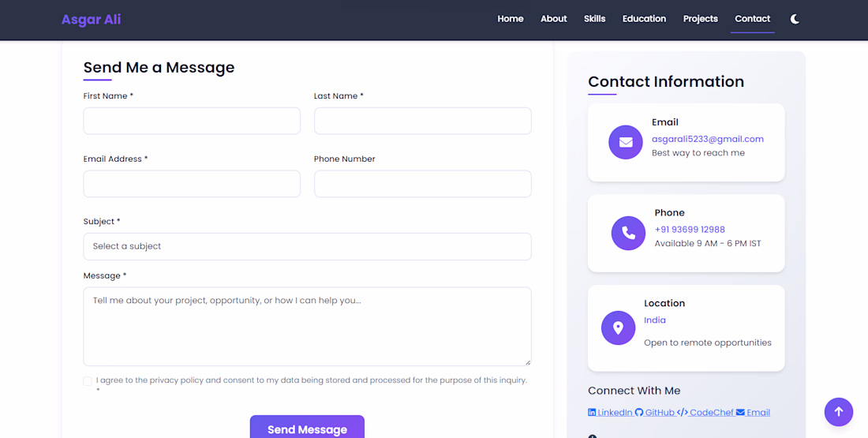Open the GitHub profile link
The image size is (868, 438).
point(655,413)
